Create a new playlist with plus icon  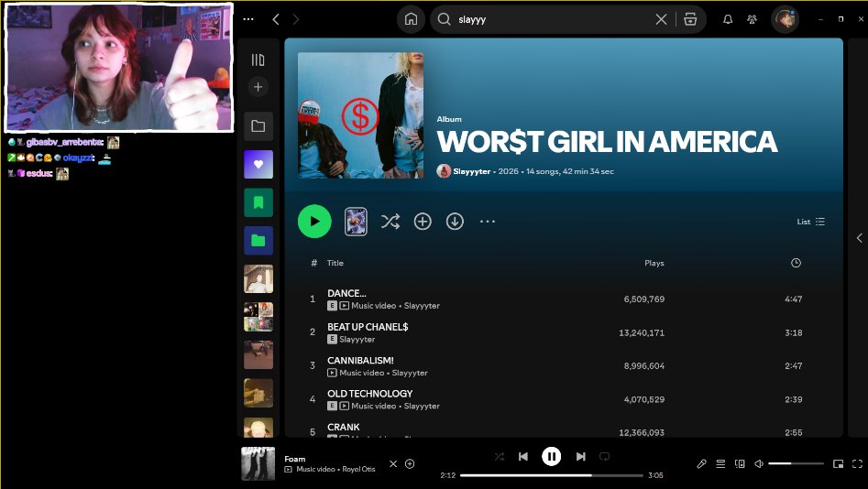coord(258,87)
